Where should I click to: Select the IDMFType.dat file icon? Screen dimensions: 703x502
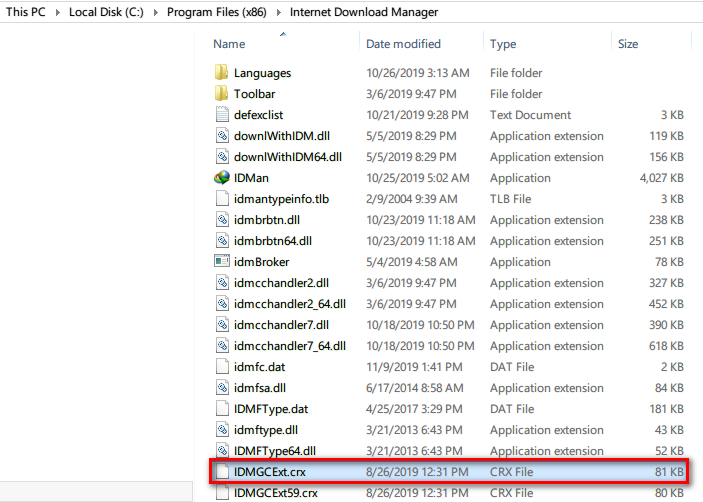222,409
